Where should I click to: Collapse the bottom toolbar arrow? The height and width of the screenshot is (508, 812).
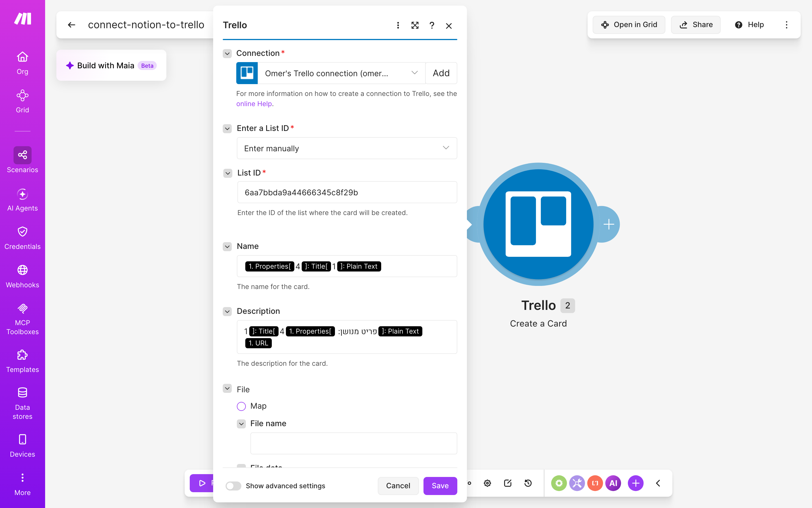point(658,483)
